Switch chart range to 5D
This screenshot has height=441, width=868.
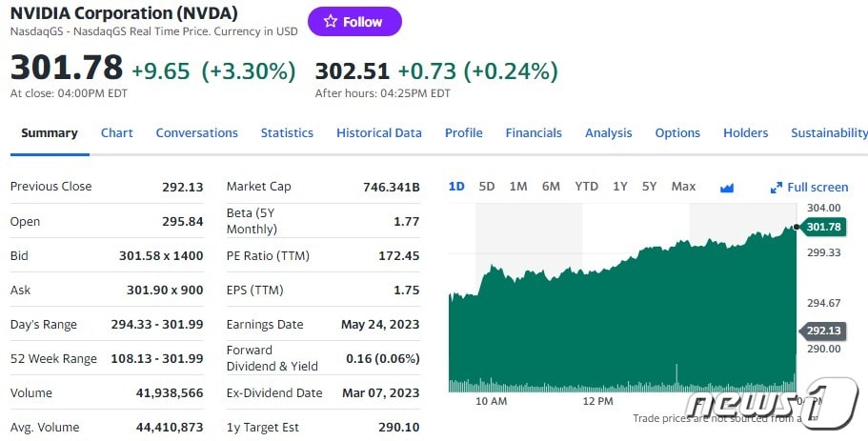(x=487, y=187)
